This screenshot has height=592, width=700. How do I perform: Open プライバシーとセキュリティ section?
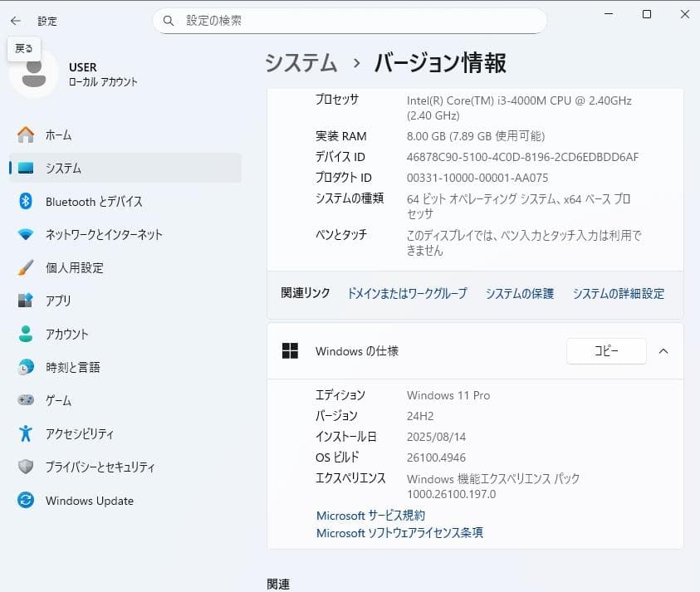point(87,467)
